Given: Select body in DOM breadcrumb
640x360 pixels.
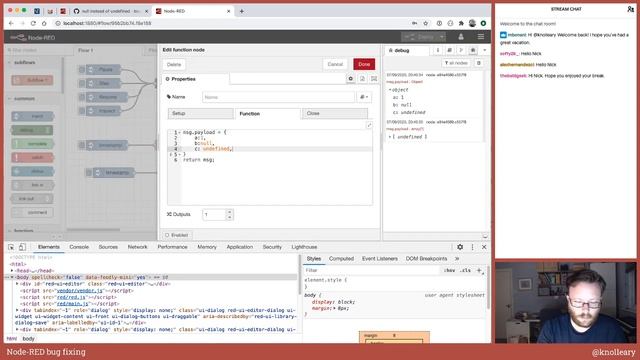Looking at the screenshot, I should 29,338.
